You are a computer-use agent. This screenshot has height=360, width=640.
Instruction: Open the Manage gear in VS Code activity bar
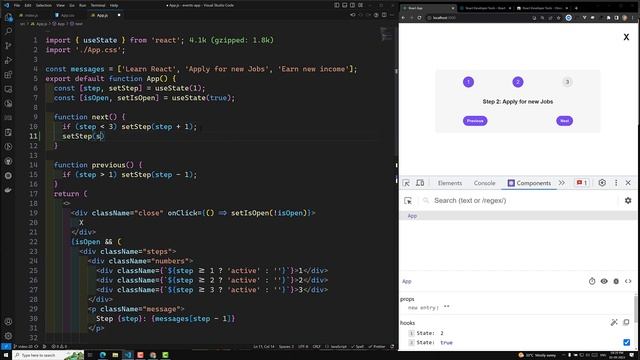(x=8, y=336)
